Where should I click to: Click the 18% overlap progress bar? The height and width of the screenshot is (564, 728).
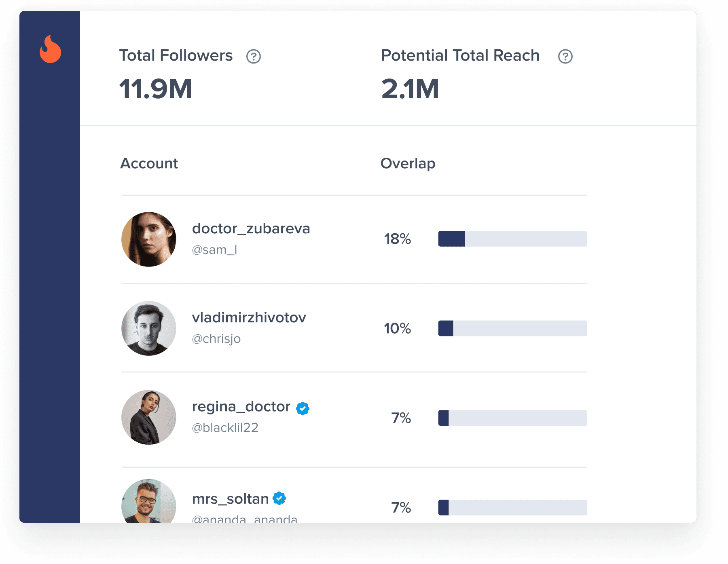pyautogui.click(x=512, y=239)
